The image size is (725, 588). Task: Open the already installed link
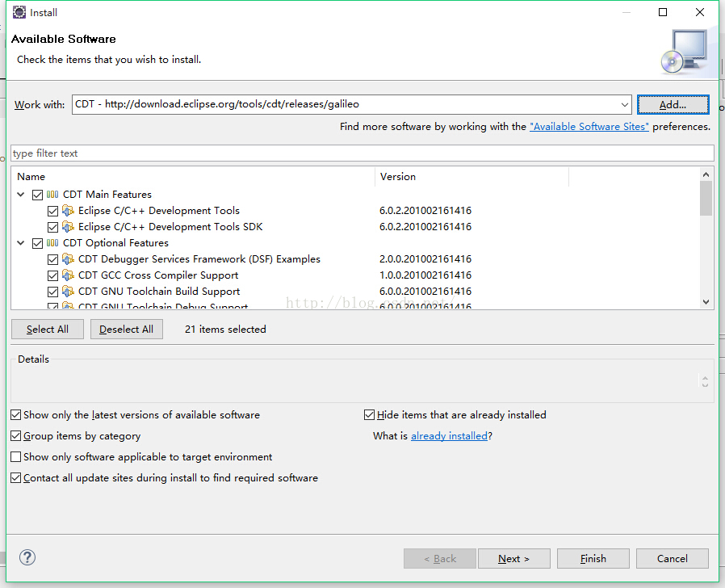coord(449,436)
